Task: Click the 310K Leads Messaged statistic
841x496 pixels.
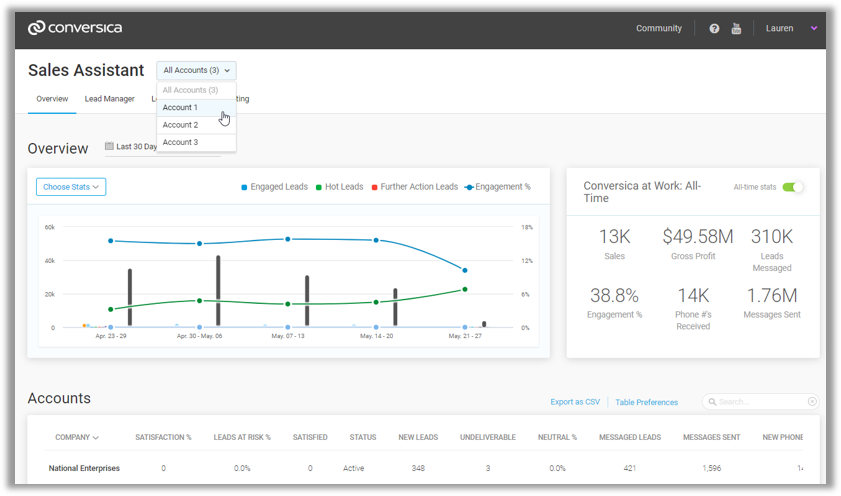Action: click(x=772, y=249)
